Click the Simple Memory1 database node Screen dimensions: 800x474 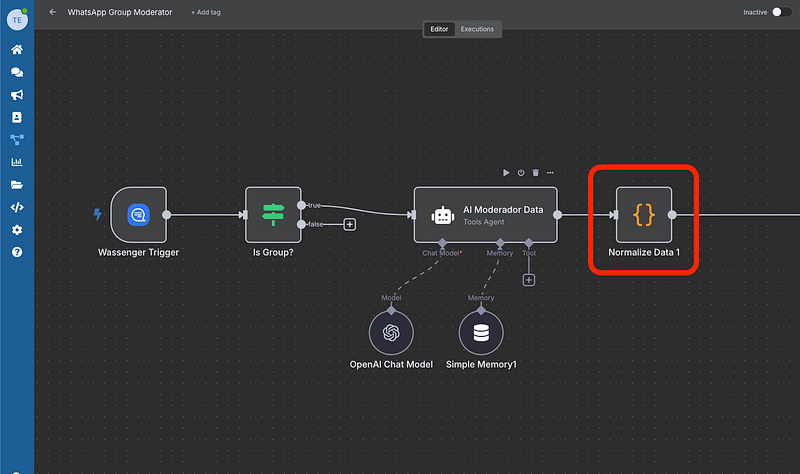pyautogui.click(x=481, y=333)
